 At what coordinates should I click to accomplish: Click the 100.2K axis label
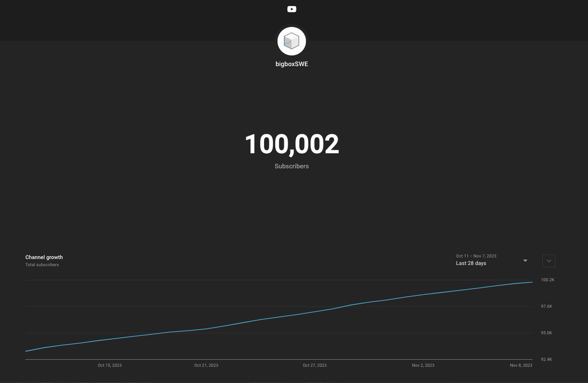point(547,280)
